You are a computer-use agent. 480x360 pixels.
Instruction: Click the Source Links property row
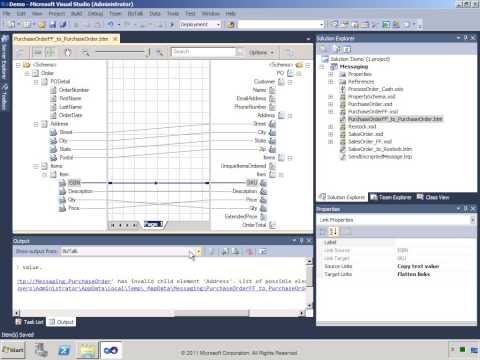click(x=396, y=266)
